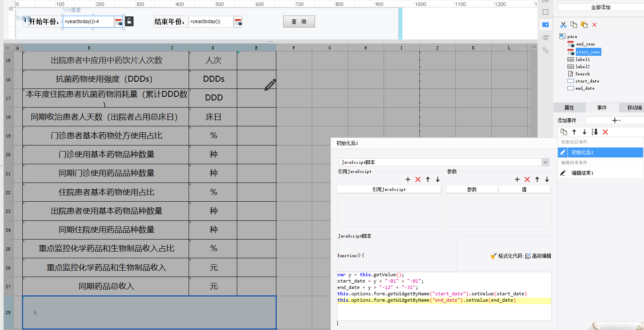Select label2 in widget tree
Image resolution: width=644 pixels, height=330 pixels.
[583, 67]
